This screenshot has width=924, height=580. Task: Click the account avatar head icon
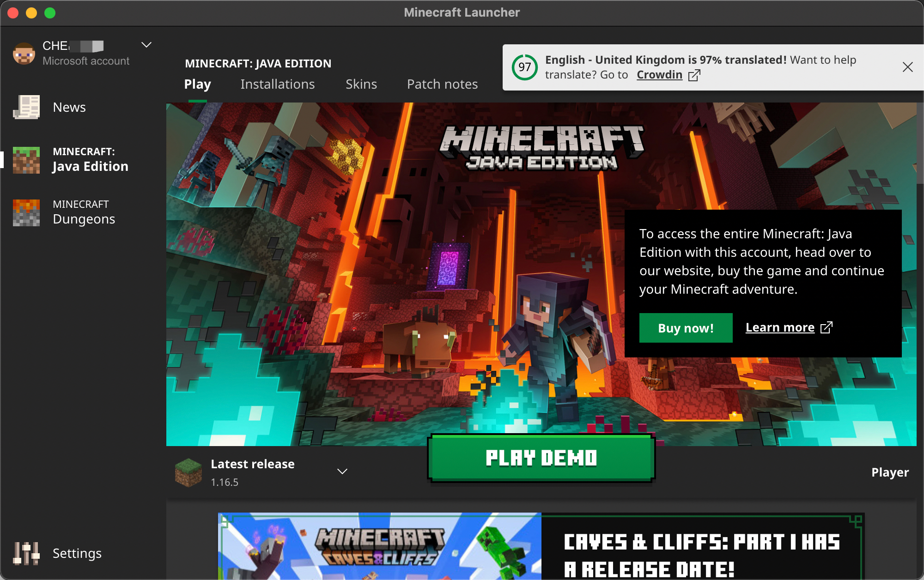(x=24, y=54)
